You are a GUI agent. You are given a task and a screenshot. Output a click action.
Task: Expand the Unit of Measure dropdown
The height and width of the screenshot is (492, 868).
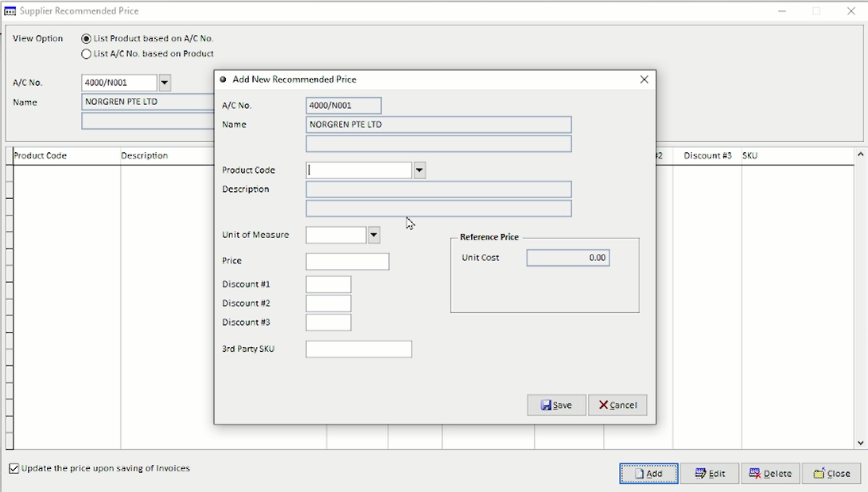[x=374, y=235]
